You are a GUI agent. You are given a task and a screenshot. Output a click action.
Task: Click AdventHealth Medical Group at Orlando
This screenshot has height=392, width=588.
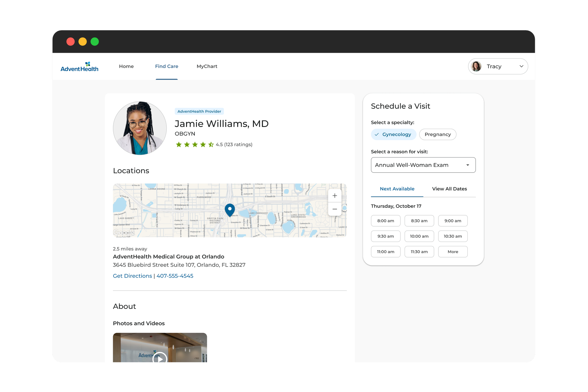(x=168, y=257)
